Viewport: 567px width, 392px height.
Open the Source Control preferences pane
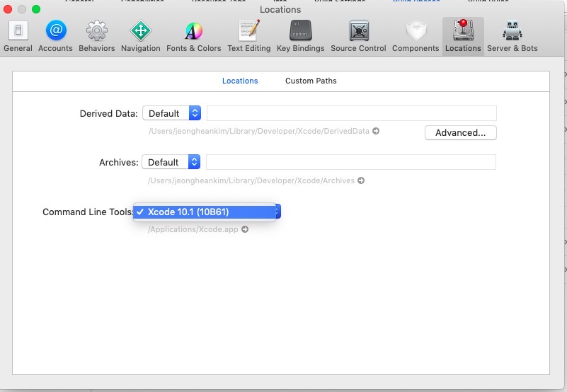click(358, 36)
